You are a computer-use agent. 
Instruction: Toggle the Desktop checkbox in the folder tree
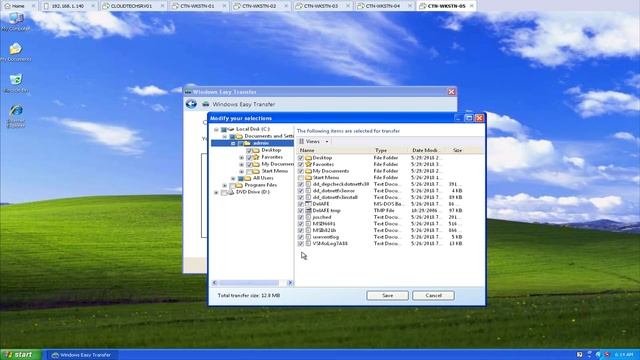point(249,151)
